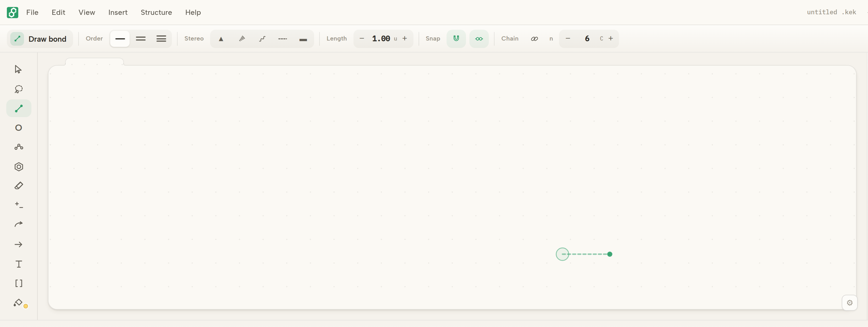
Task: Open the Insert menu
Action: tap(118, 13)
